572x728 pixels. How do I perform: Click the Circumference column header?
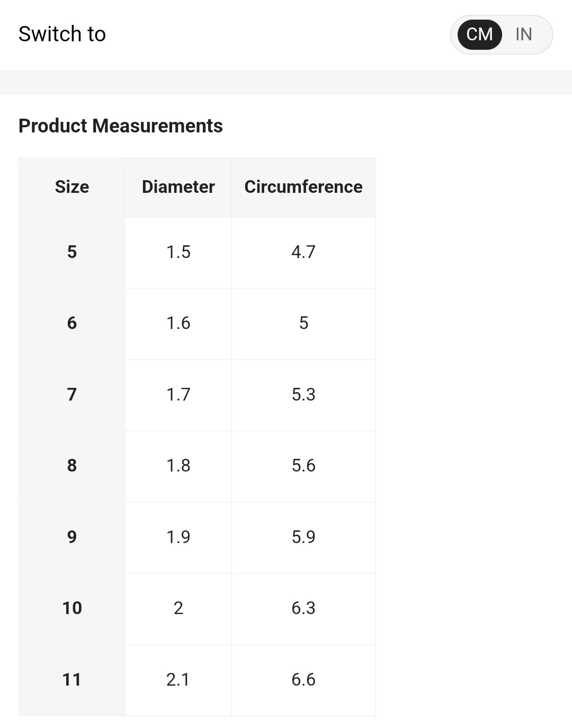[303, 187]
